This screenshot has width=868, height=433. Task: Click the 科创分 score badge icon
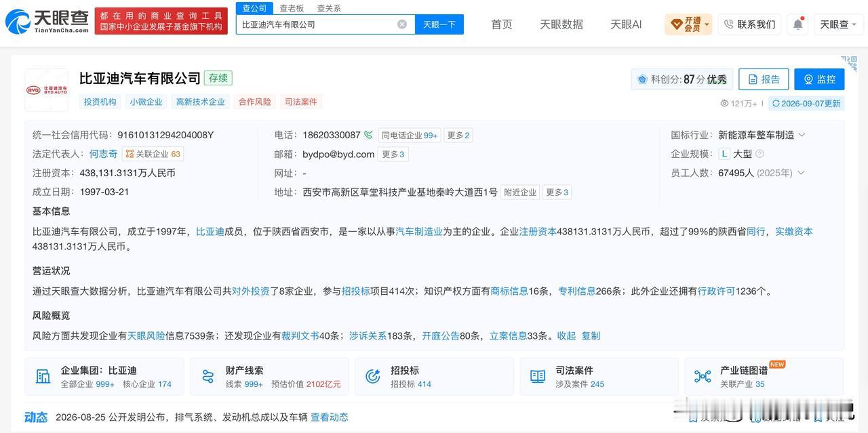[642, 79]
